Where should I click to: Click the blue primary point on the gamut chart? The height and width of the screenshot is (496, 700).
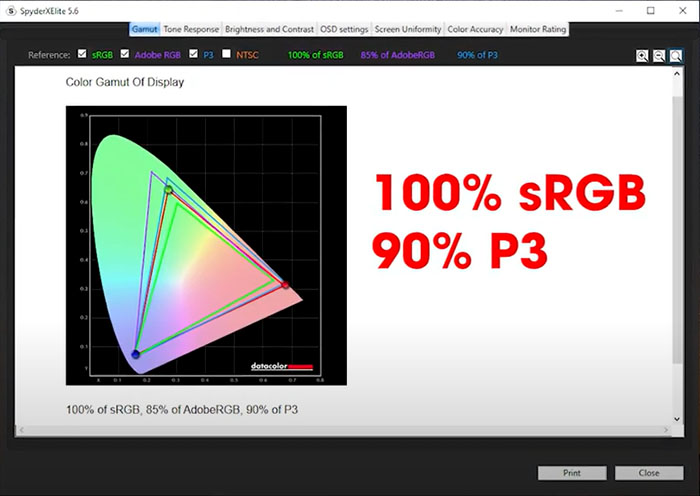click(x=136, y=354)
